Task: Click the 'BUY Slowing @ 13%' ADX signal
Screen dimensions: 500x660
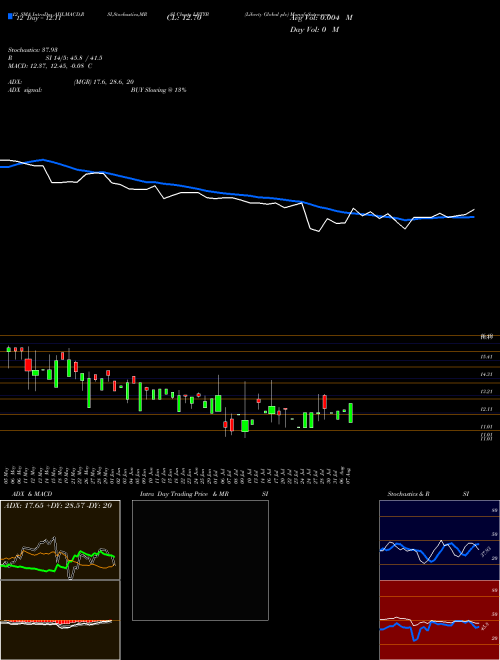Action: point(158,90)
